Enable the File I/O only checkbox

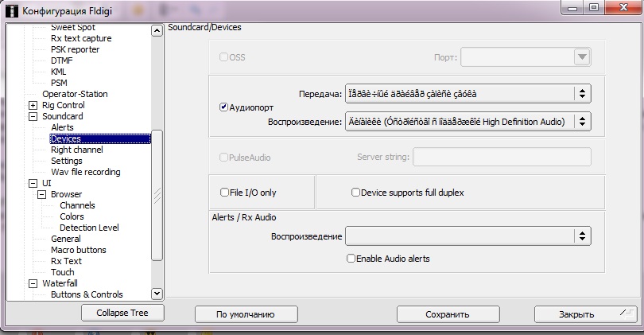tap(224, 193)
